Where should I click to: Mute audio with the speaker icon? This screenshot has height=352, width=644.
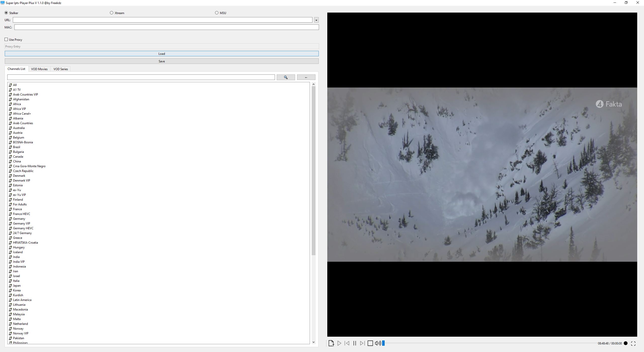378,343
